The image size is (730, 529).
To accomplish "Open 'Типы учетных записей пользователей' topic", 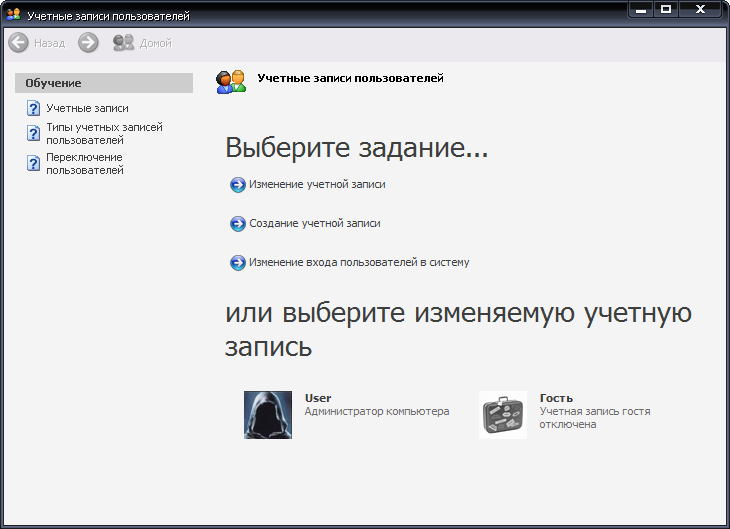I will coord(104,134).
